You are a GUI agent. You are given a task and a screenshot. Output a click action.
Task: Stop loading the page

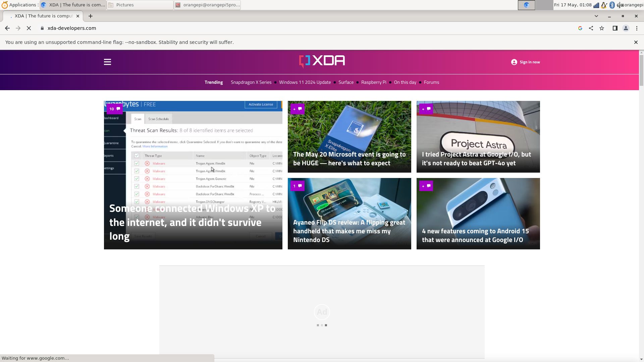(x=29, y=28)
